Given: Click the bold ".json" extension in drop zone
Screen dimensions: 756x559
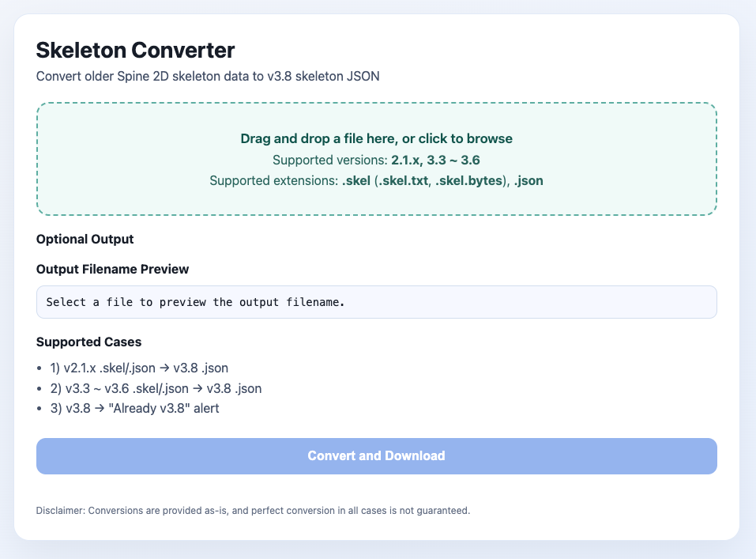Looking at the screenshot, I should coord(528,180).
